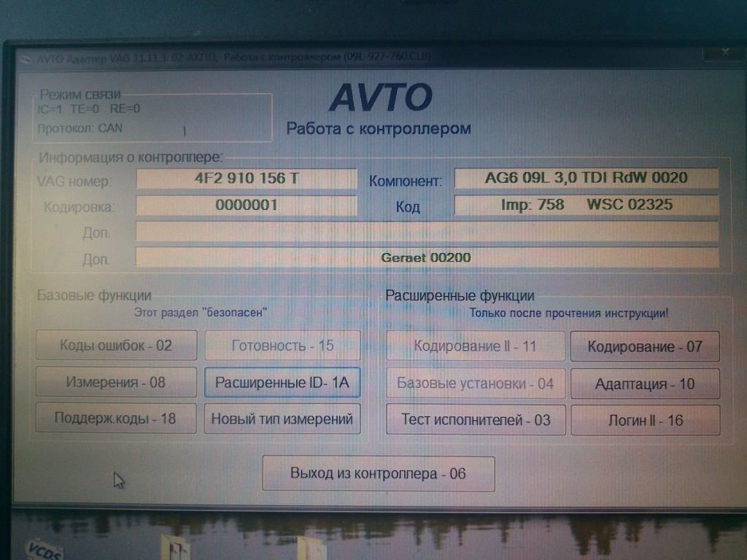Click the VAG номер field 4F2 910 156 T
Screen dimensions: 747x560
click(x=247, y=179)
